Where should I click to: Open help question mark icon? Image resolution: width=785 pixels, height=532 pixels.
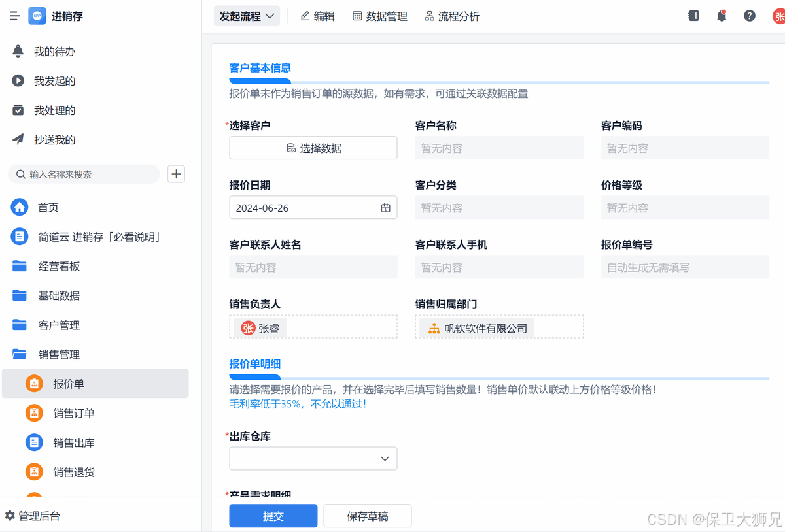pos(750,16)
